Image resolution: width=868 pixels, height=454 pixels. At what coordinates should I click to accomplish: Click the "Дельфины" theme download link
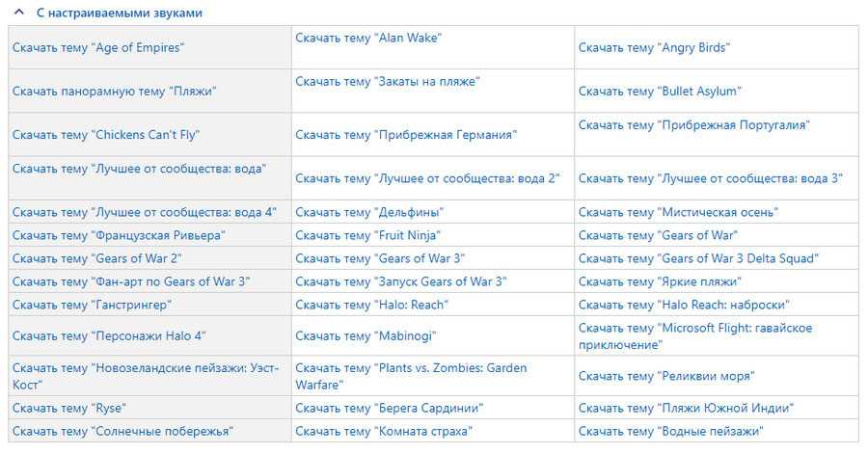tap(369, 212)
